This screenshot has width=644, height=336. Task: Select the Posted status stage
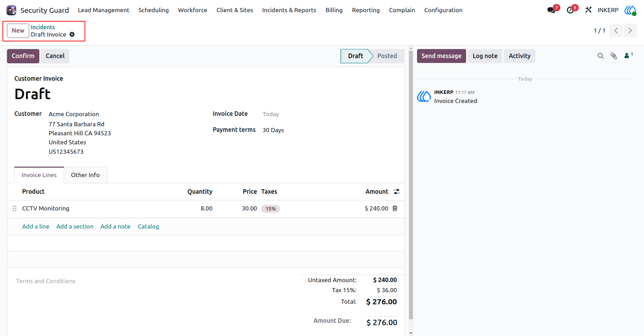(387, 56)
